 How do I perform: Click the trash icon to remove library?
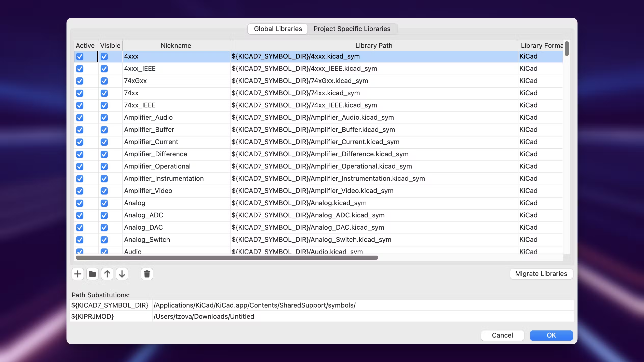pos(147,274)
